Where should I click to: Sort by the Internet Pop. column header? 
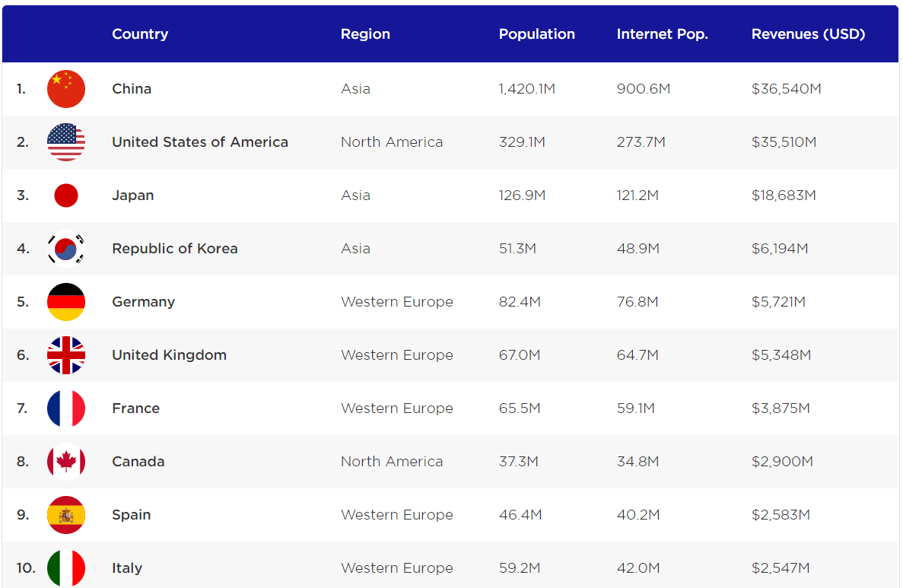coord(662,34)
